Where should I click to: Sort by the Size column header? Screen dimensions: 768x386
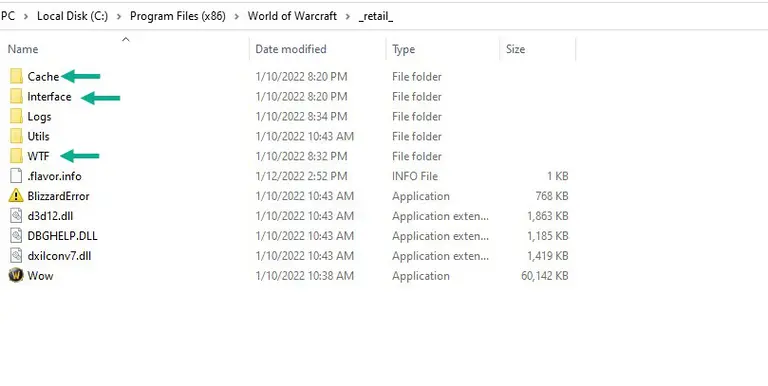pyautogui.click(x=515, y=49)
